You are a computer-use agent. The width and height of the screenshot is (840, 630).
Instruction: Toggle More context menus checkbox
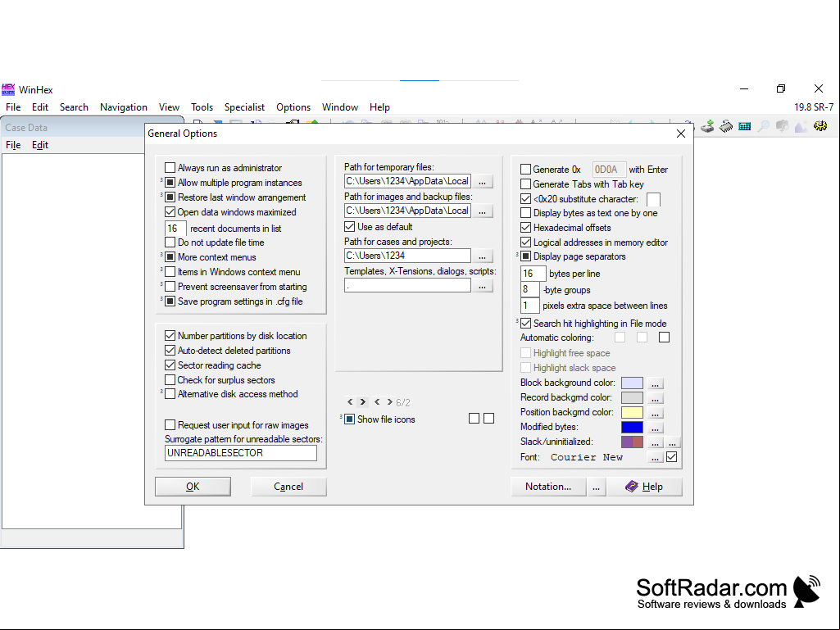tap(170, 257)
